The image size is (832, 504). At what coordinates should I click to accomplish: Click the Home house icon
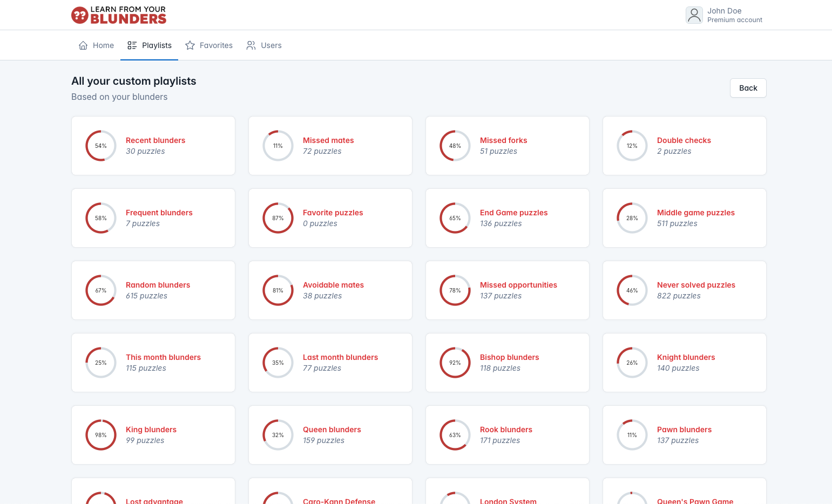(83, 45)
